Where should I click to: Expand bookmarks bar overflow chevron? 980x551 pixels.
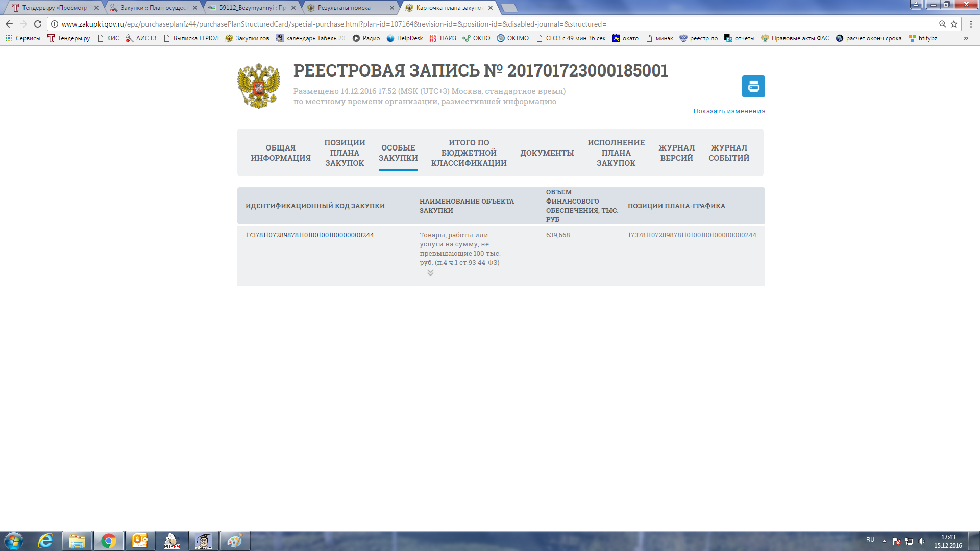click(x=966, y=38)
